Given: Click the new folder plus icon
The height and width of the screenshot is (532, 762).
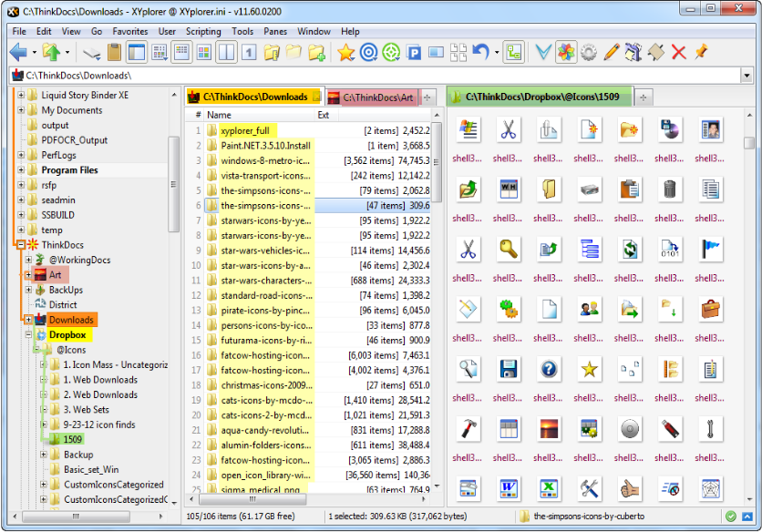Looking at the screenshot, I should point(316,52).
